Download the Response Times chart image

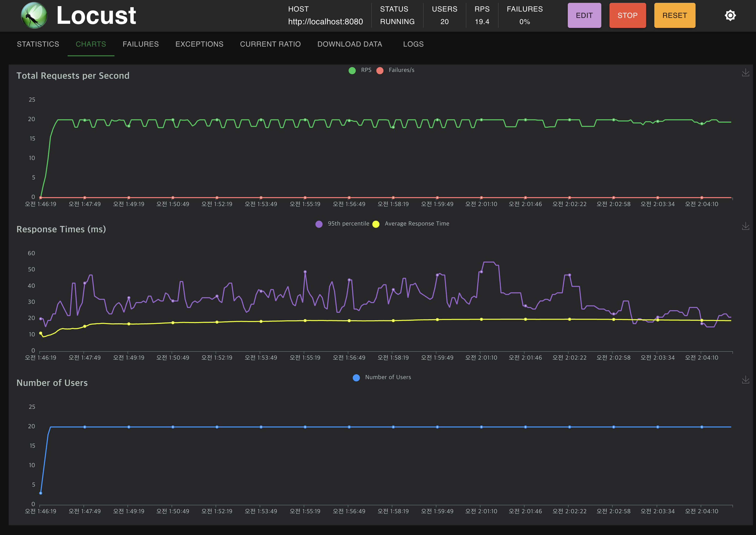click(x=745, y=226)
